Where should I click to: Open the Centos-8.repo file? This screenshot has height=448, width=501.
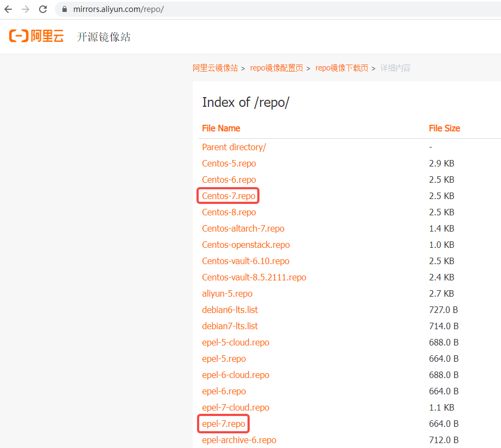pos(229,213)
